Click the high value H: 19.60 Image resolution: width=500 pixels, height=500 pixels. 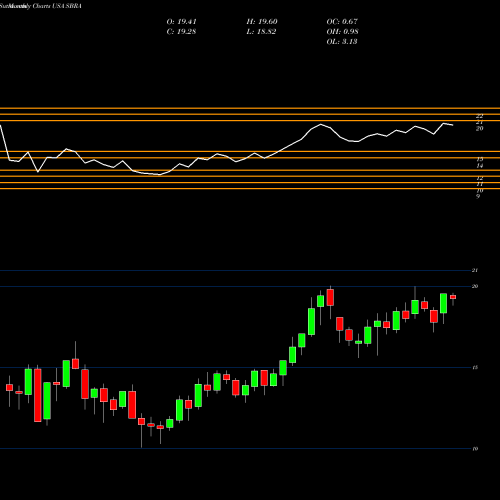[262, 22]
